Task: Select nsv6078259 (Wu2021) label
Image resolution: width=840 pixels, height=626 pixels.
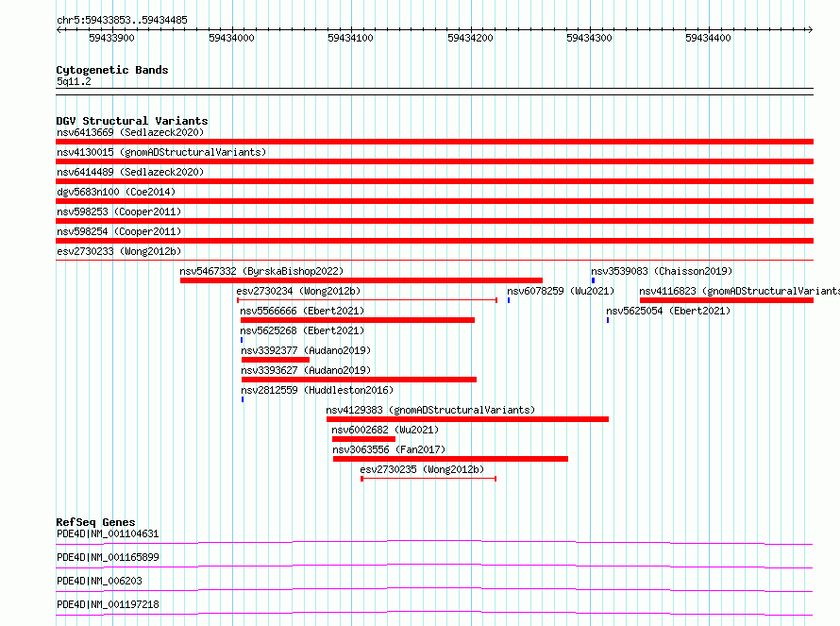Action: click(561, 291)
